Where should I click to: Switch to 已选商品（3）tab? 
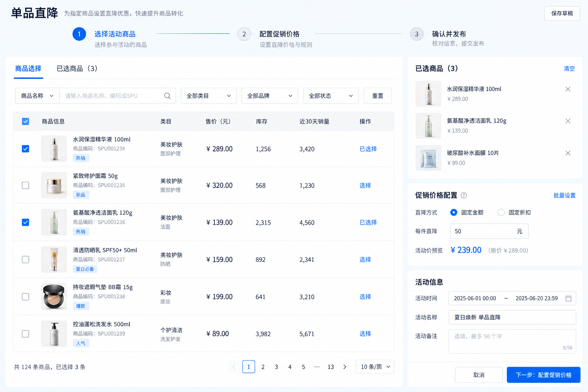click(77, 69)
